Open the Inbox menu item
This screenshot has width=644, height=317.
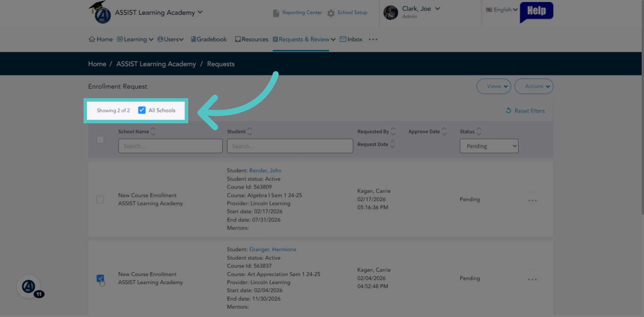[351, 39]
